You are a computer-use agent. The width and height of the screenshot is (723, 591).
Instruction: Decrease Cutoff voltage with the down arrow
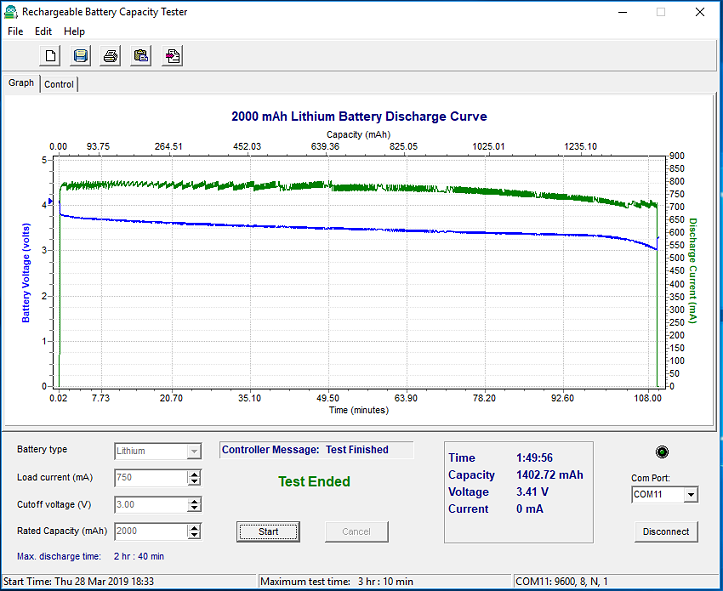tap(194, 509)
